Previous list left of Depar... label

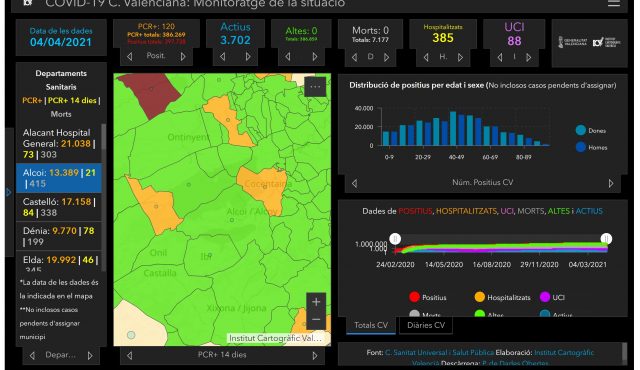(32, 356)
